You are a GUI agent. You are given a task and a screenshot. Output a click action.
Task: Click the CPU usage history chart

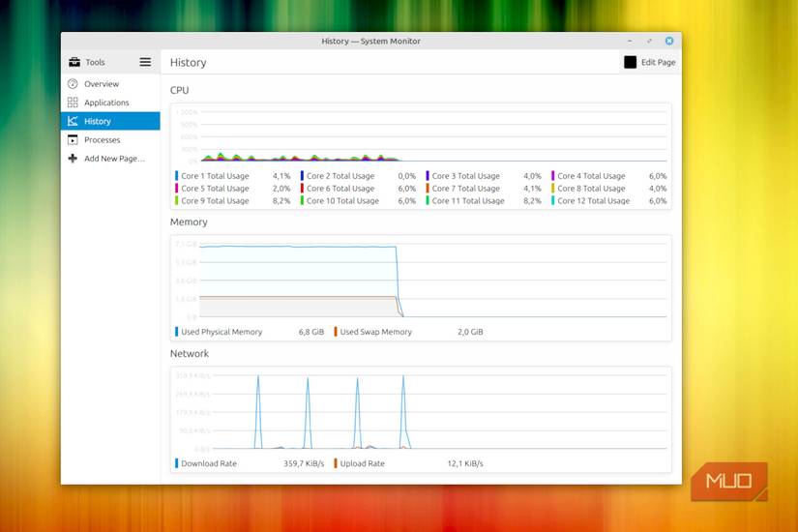coord(421,136)
